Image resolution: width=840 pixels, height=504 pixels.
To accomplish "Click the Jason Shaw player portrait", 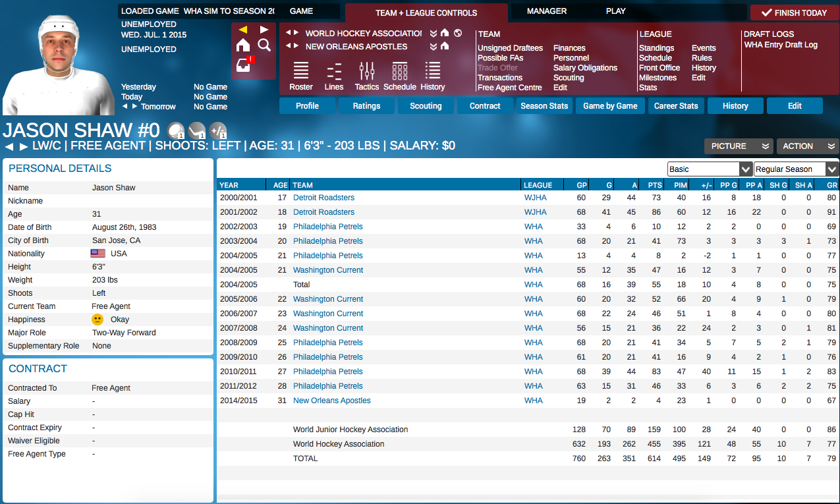I will tap(59, 65).
